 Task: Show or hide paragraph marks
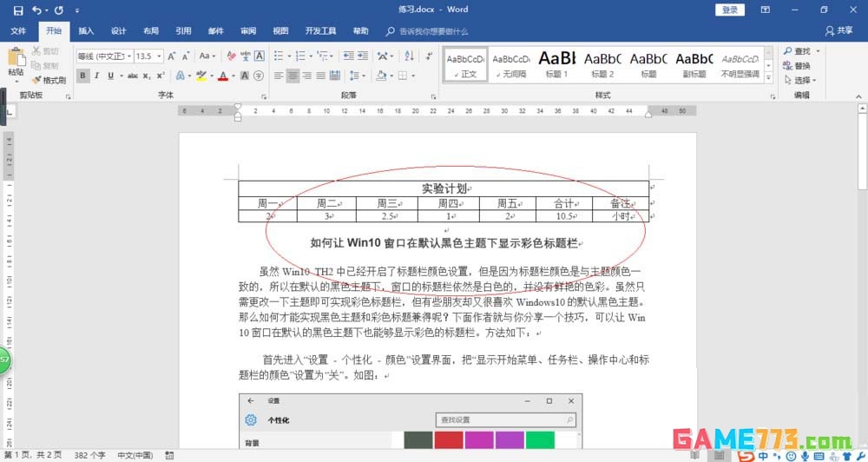pyautogui.click(x=429, y=56)
